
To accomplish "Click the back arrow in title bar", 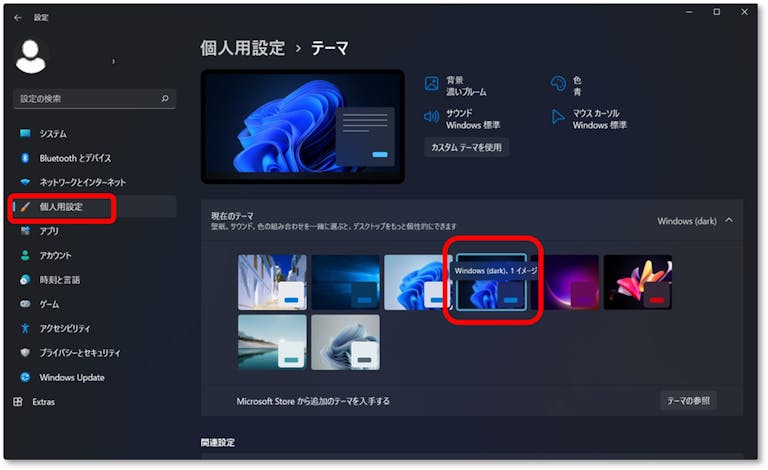I will tap(18, 18).
